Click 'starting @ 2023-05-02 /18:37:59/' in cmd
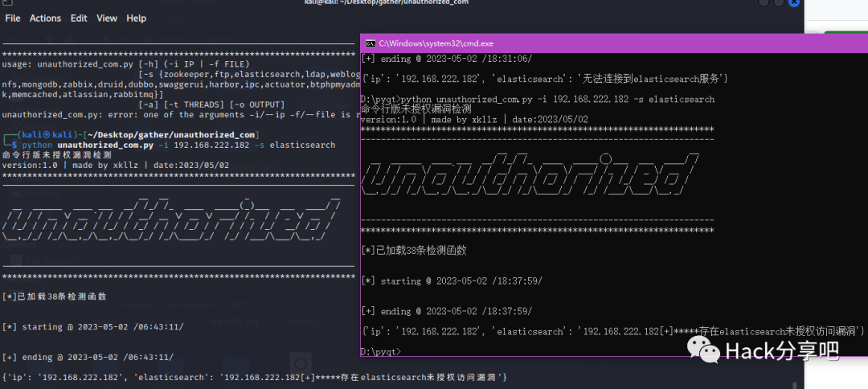 coord(451,281)
